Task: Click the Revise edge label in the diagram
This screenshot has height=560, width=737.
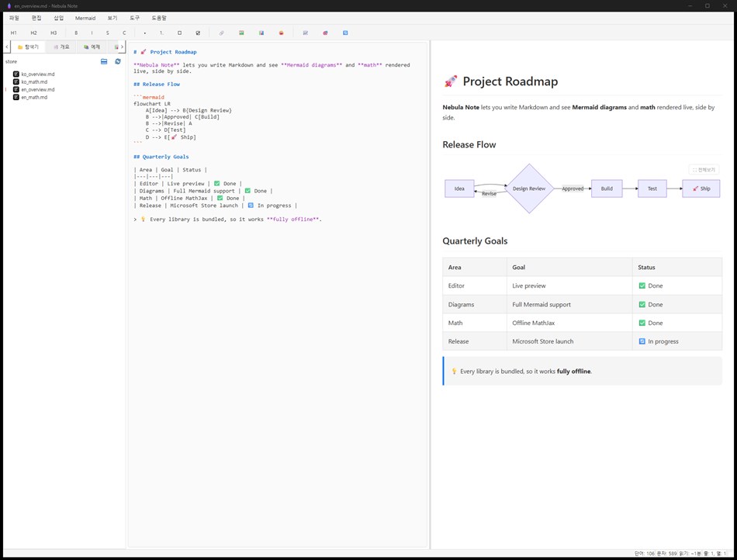Action: (x=489, y=194)
